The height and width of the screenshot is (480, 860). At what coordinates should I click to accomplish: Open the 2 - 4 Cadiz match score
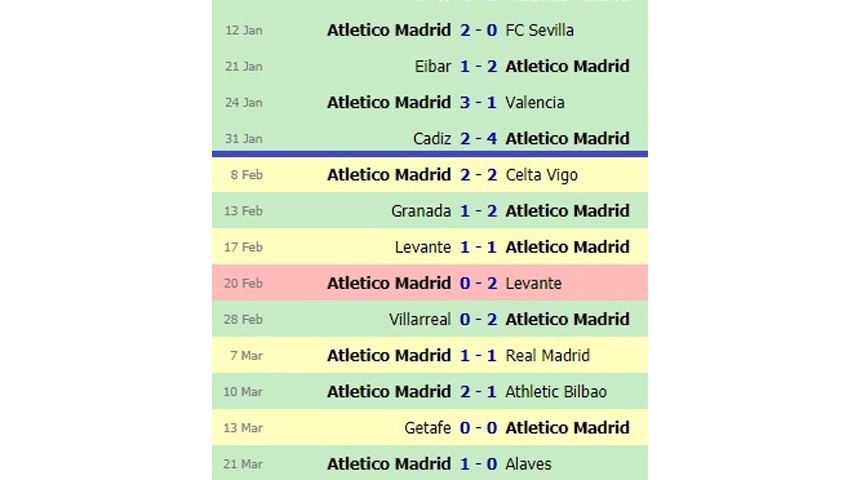coord(478,139)
